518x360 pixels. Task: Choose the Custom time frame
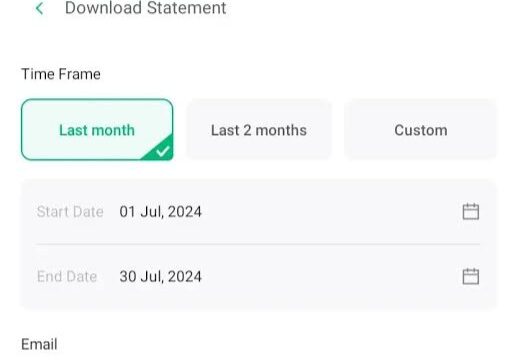[421, 130]
